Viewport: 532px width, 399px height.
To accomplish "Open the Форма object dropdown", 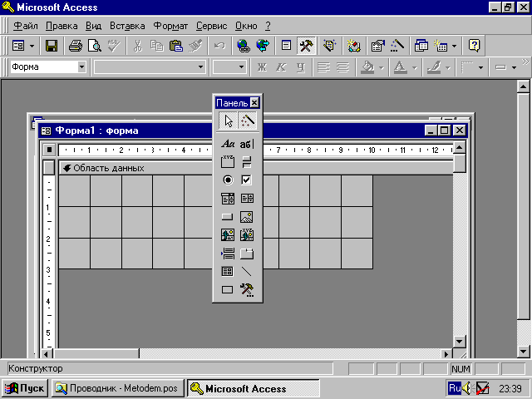I will coord(81,66).
